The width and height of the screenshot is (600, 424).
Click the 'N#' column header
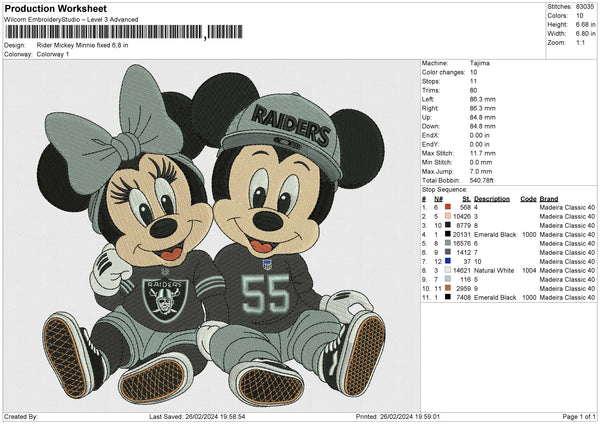[438, 199]
